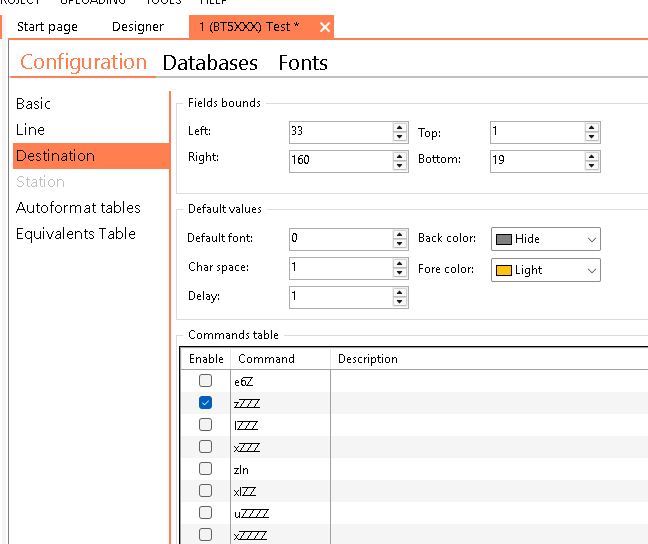Click the Left bounds input field
Screen dimensions: 648x544
click(x=341, y=132)
